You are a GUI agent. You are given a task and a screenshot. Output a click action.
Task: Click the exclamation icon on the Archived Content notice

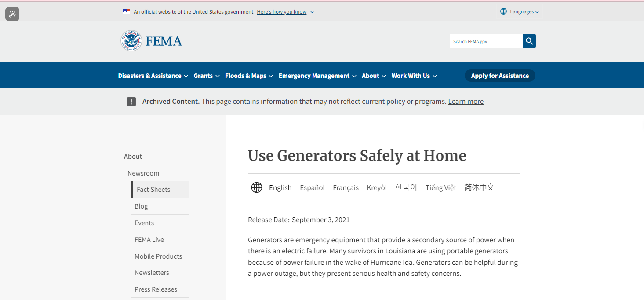tap(131, 102)
